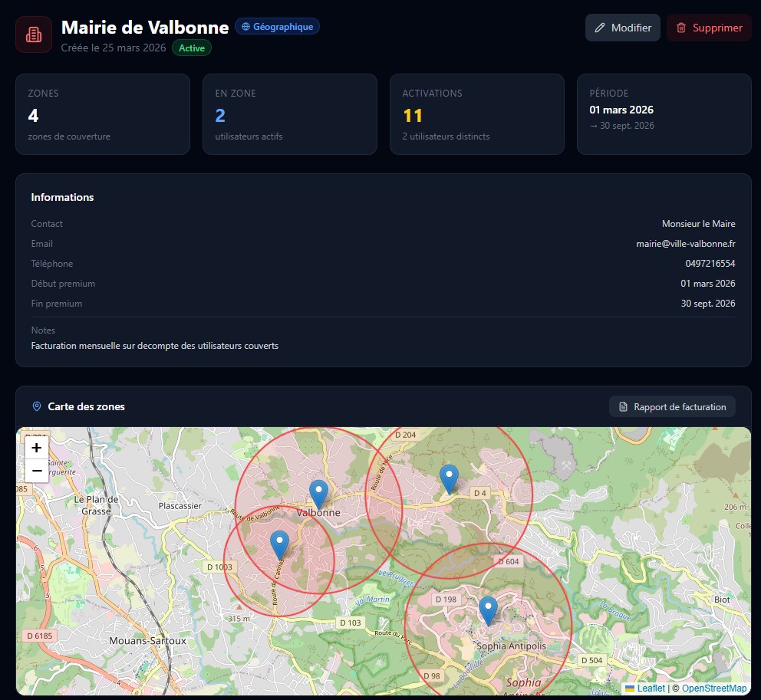Viewport: 761px width, 700px height.
Task: Click the Période date card
Action: (x=664, y=114)
